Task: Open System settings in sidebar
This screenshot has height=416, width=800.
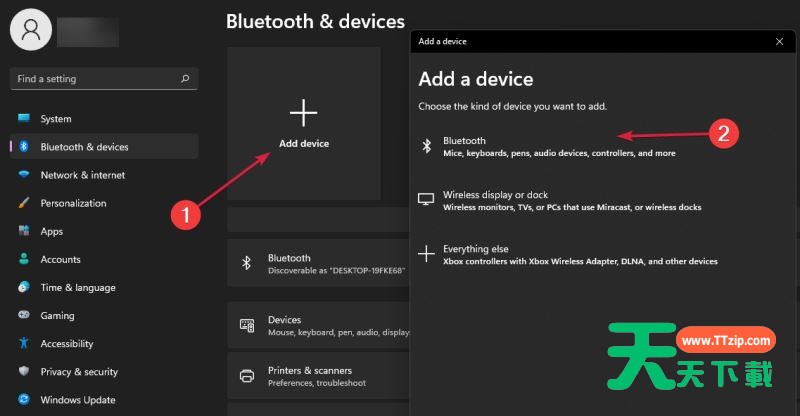Action: point(56,119)
